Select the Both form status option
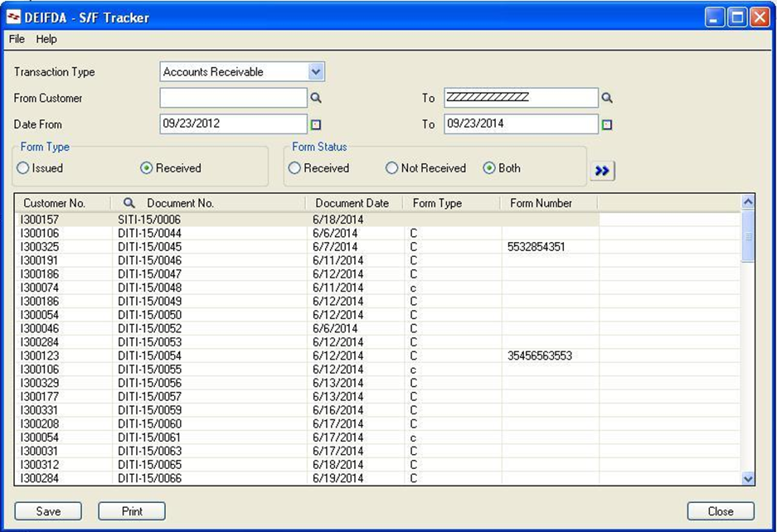This screenshot has width=777, height=532. point(489,168)
